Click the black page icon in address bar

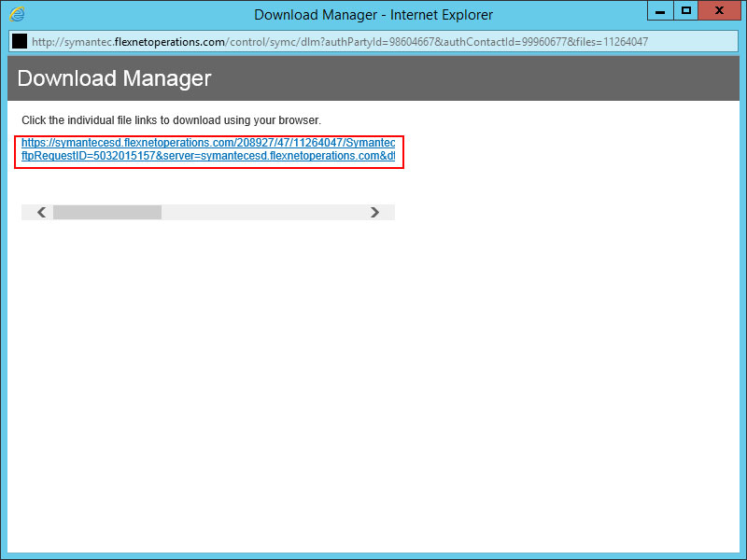pos(20,41)
